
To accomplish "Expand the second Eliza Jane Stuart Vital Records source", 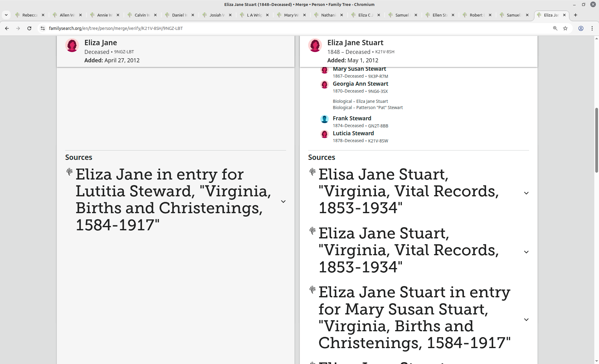I will (526, 252).
